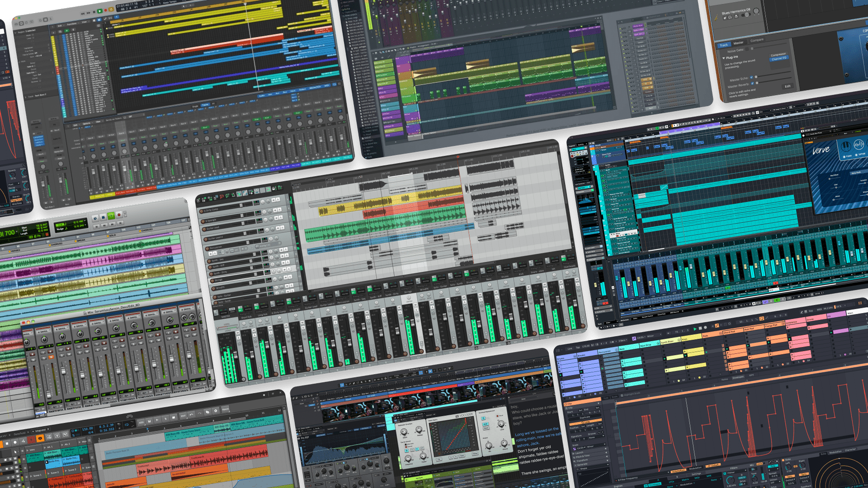
Task: Click the Edit button for echo and reverb settings
Action: 788,86
